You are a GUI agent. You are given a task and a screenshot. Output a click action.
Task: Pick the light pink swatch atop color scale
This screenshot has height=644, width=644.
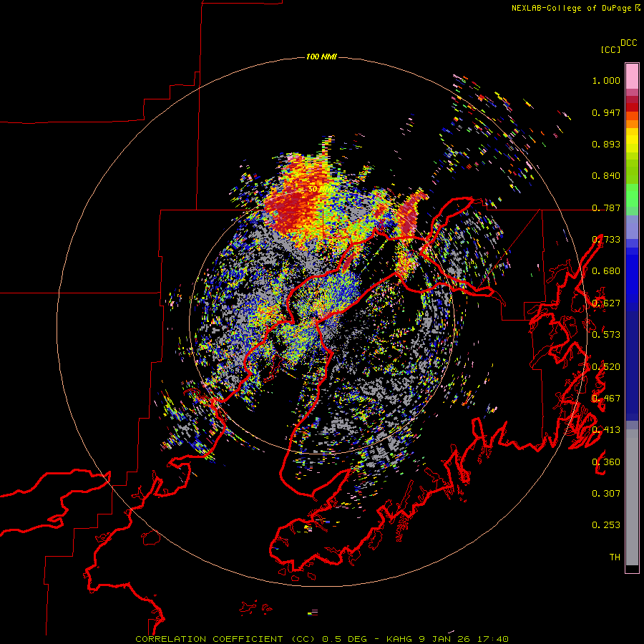tap(632, 76)
